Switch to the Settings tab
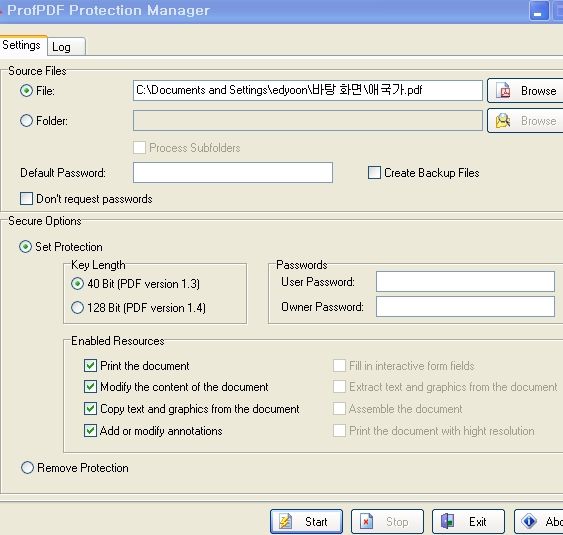 click(22, 45)
